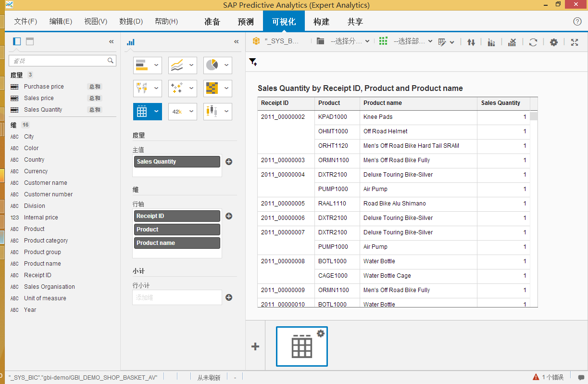Screen dimensions: 588x384
Task: Switch to the top panel layout view
Action: 30,41
